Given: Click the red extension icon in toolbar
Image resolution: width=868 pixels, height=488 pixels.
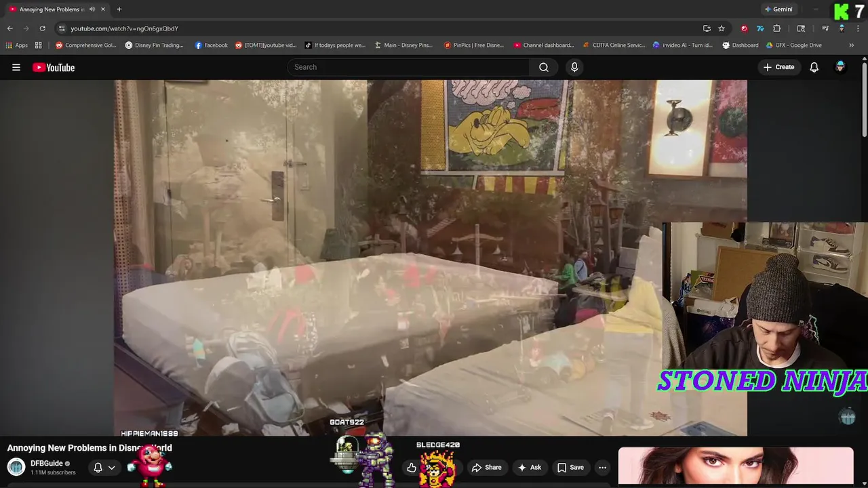Looking at the screenshot, I should pyautogui.click(x=744, y=28).
